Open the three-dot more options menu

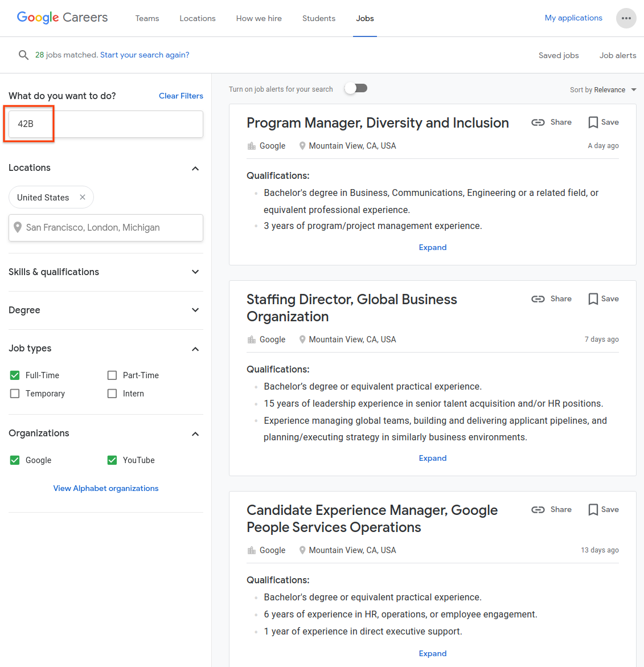626,18
